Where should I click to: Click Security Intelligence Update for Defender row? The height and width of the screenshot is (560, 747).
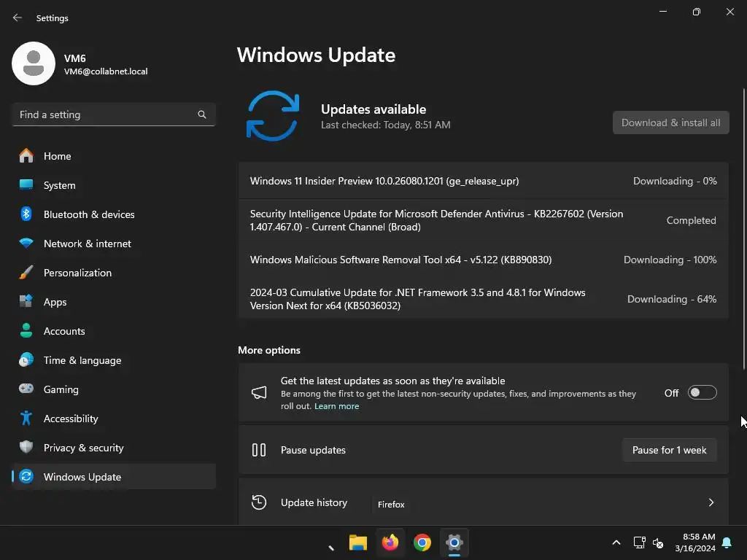pos(483,220)
